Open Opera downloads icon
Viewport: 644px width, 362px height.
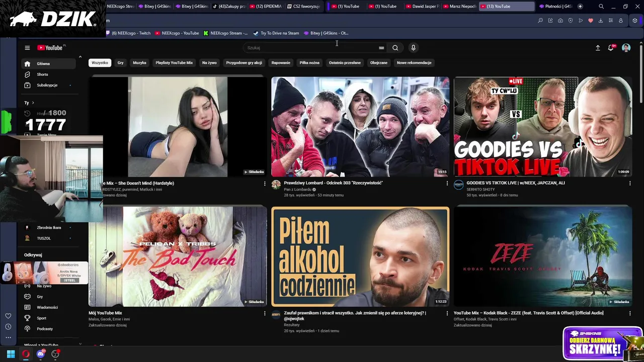click(x=601, y=21)
